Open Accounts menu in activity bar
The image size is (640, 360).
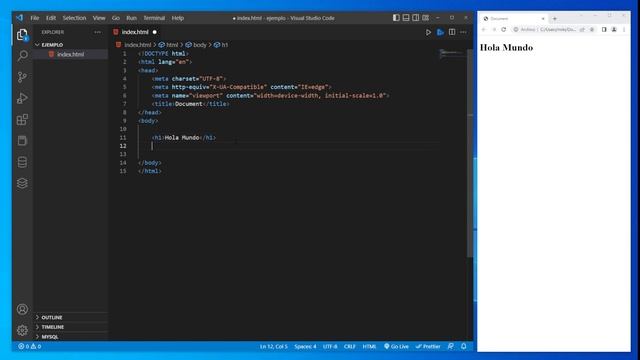tap(22, 309)
